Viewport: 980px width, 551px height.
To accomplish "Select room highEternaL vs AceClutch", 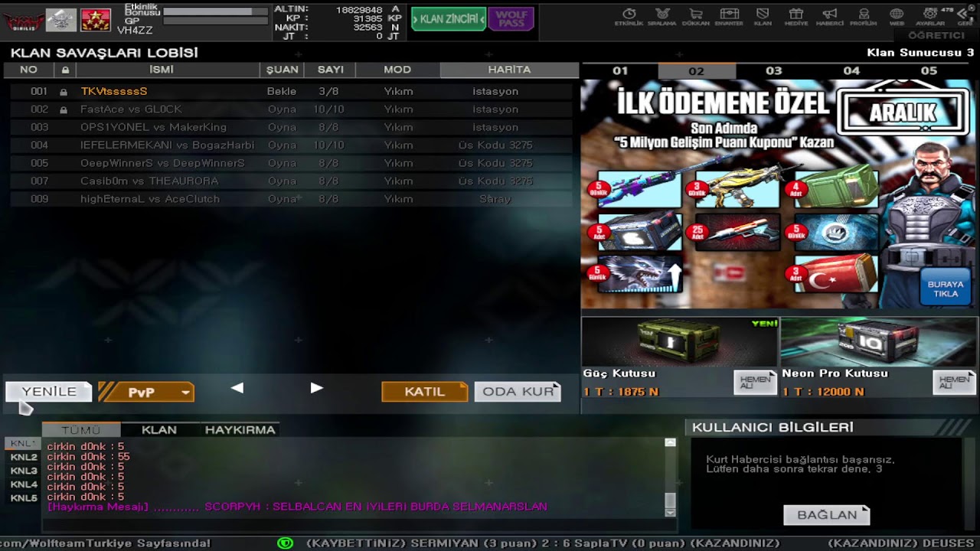I will (291, 199).
